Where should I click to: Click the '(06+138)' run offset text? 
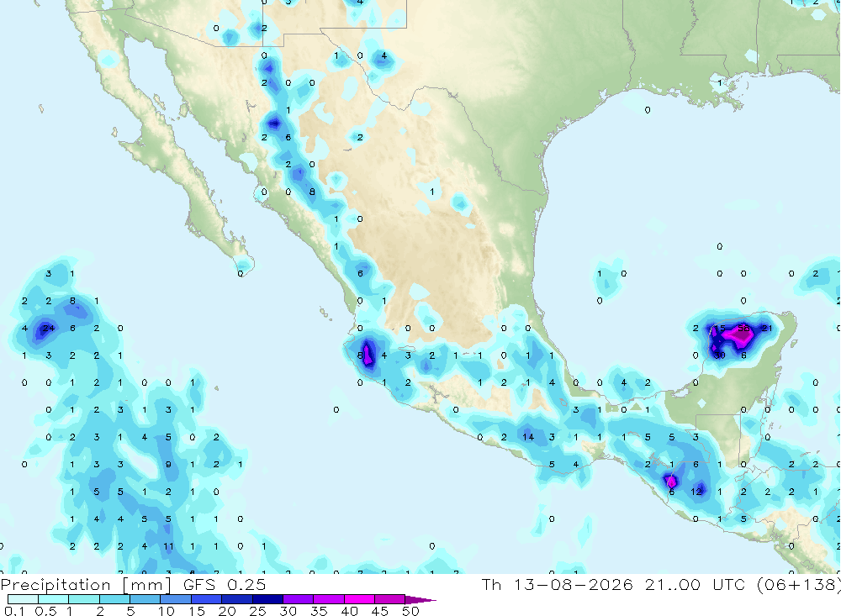pos(799,584)
